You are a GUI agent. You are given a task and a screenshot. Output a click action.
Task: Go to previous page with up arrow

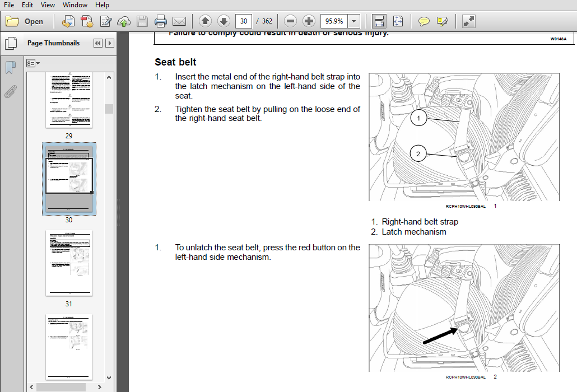pos(206,21)
